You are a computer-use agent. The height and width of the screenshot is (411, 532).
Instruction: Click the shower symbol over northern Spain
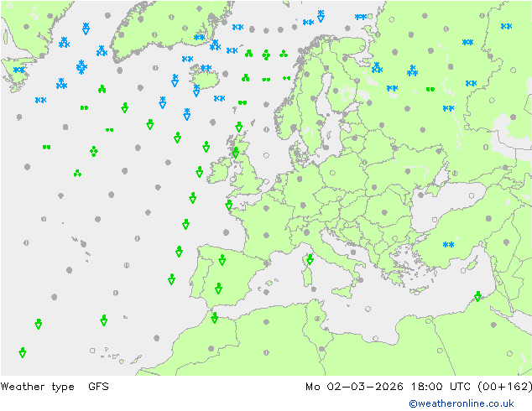(x=222, y=260)
